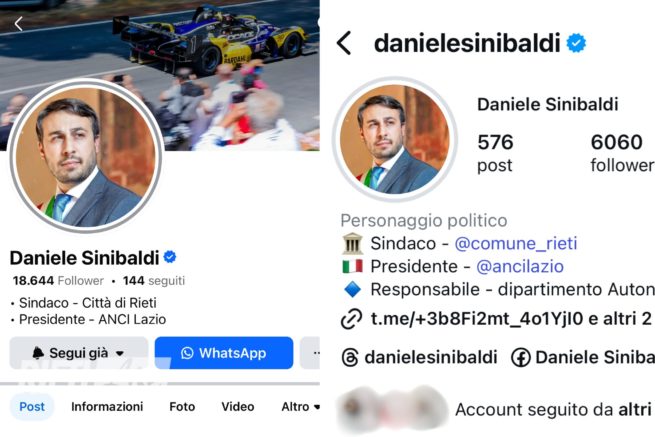View the Facebook profile picture
This screenshot has height=437, width=655.
(x=86, y=156)
